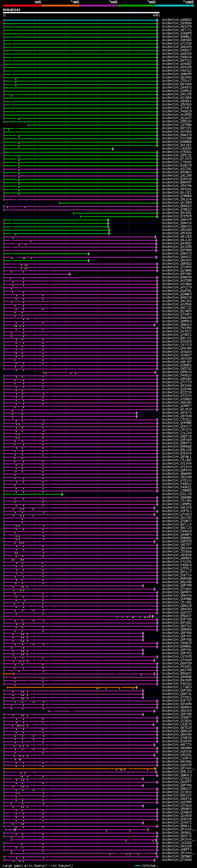The height and width of the screenshot is (868, 197).
Task: Click hit label UniRef100_A9PGN3
Action: click(x=176, y=40)
